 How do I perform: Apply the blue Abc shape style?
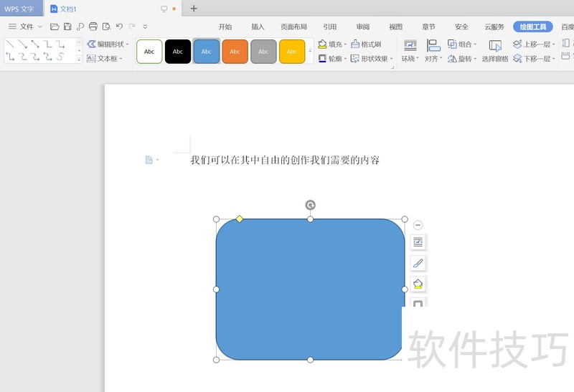pos(207,52)
